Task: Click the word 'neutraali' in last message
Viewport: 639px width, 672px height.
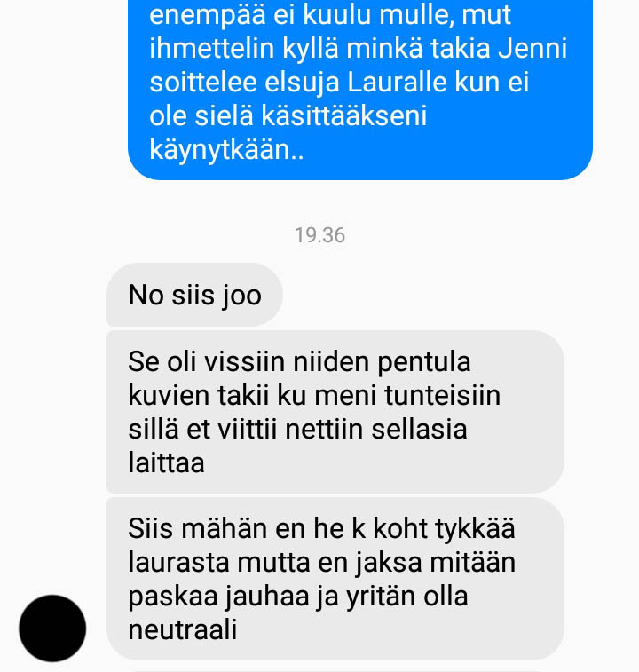Action: tap(183, 630)
